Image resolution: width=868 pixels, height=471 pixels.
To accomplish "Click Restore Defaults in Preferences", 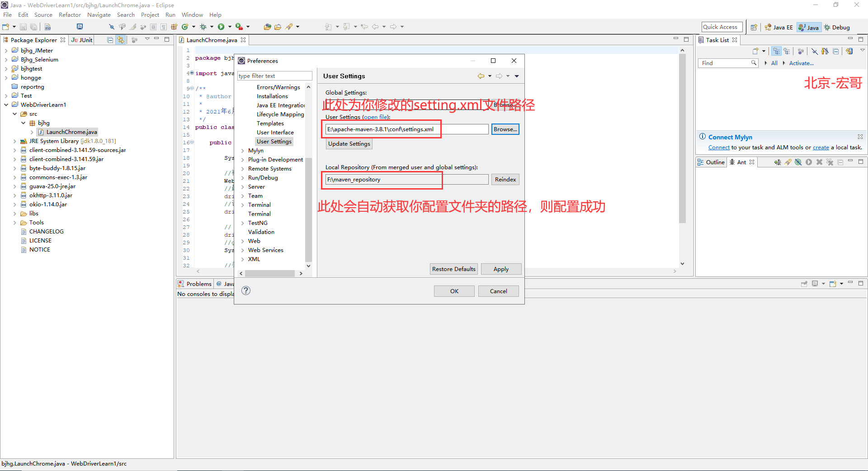I will pyautogui.click(x=454, y=269).
